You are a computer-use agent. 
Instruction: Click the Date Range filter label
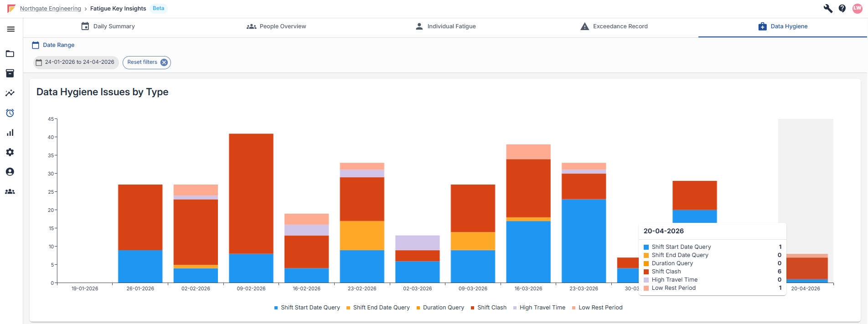pyautogui.click(x=58, y=45)
